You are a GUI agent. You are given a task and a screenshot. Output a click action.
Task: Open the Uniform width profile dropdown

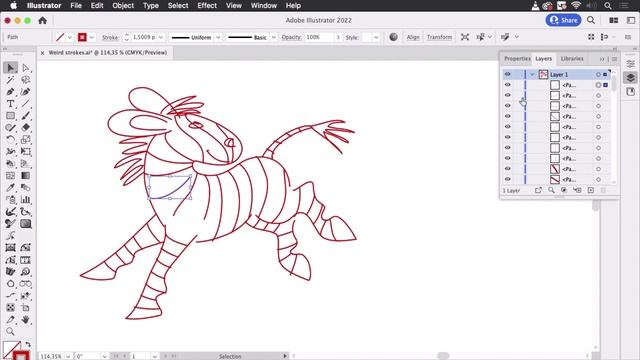click(x=218, y=37)
